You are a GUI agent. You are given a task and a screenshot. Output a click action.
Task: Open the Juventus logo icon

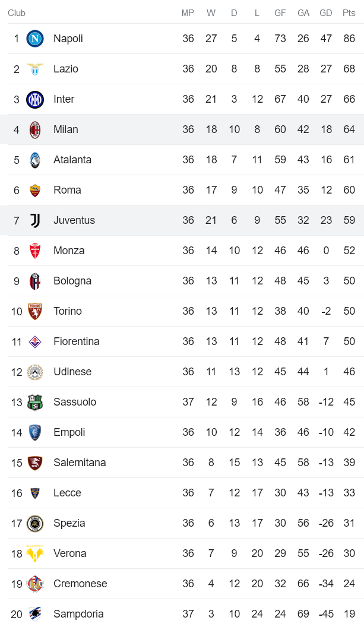[x=35, y=220]
